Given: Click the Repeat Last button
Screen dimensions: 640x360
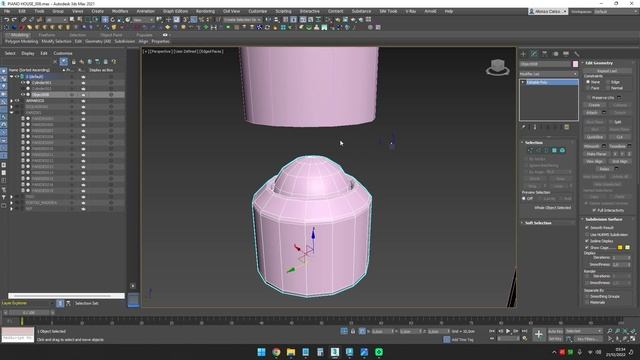Looking at the screenshot, I should [x=607, y=71].
